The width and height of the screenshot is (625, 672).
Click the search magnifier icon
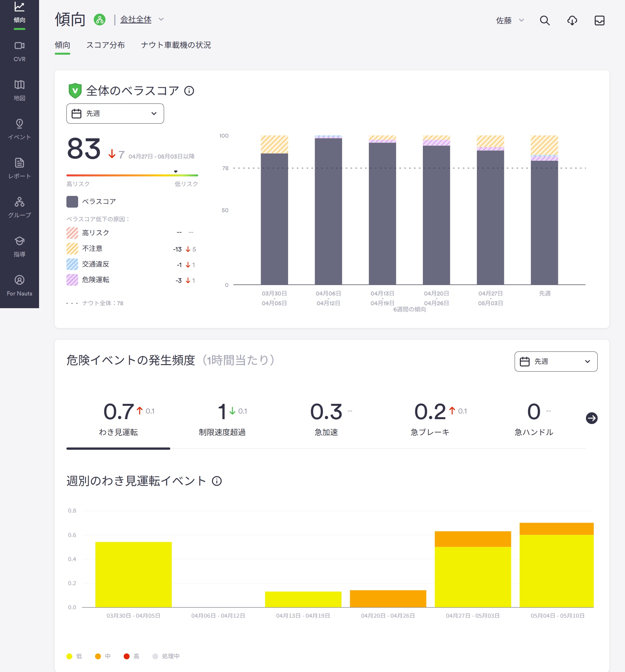tap(545, 21)
